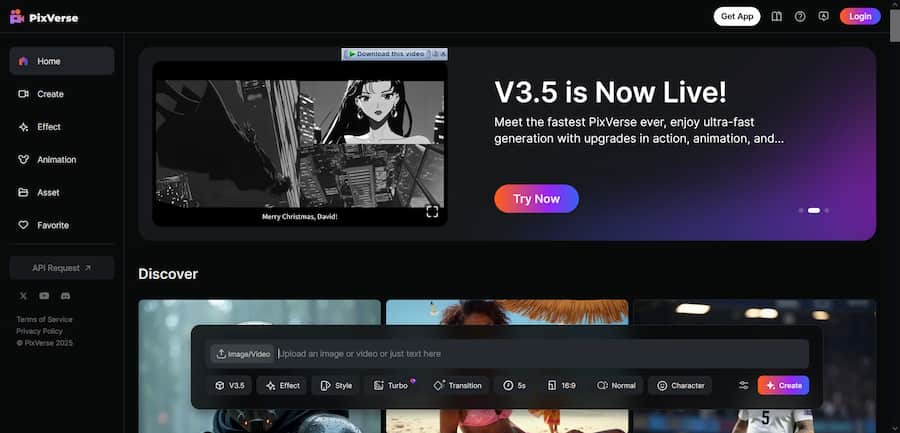Open advanced settings sliders icon
This screenshot has height=433, width=900.
743,385
